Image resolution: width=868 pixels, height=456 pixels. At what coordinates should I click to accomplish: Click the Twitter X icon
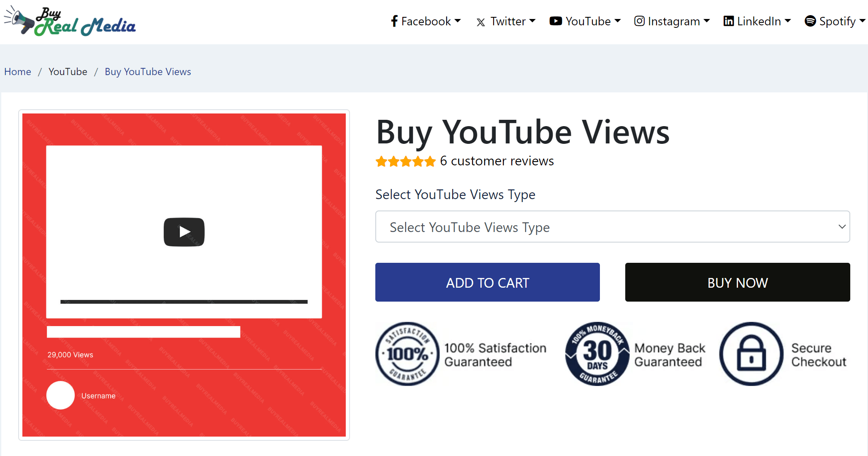[480, 22]
